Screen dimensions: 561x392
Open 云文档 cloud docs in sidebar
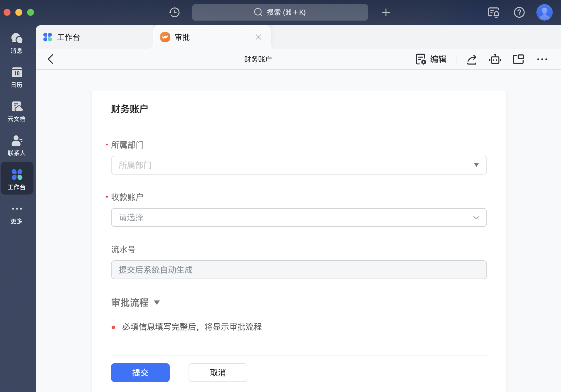[17, 111]
